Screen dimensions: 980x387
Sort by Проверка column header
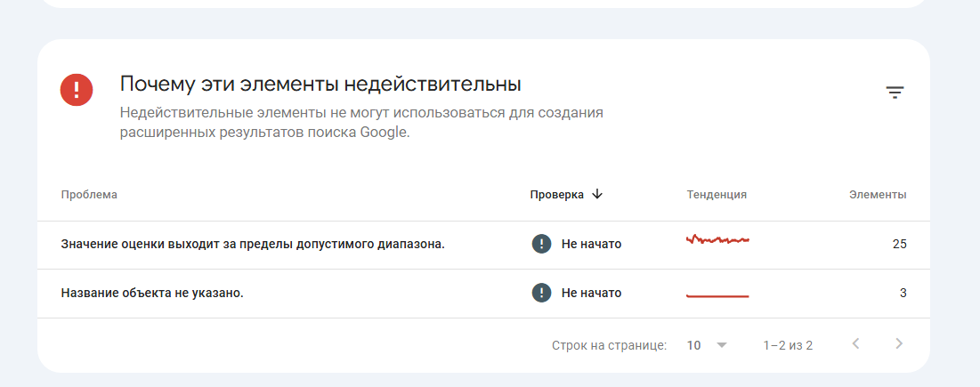[x=556, y=194]
